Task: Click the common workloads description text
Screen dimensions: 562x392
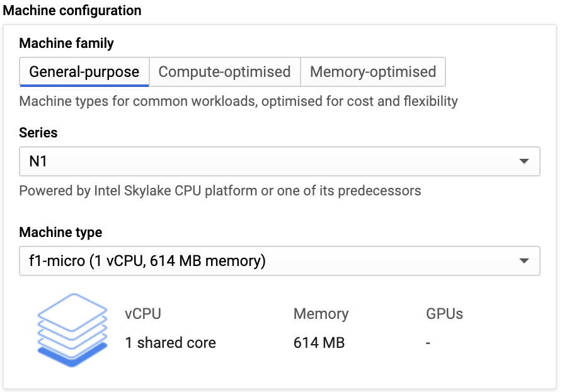Action: coord(238,101)
